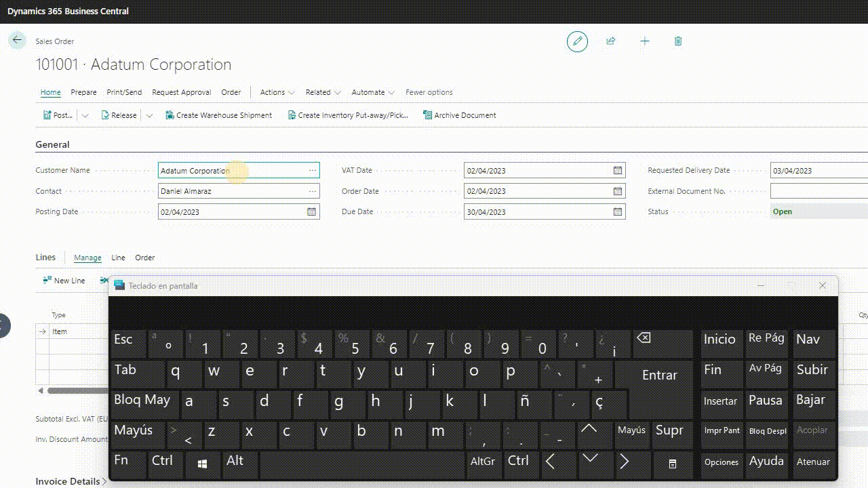Click the plus icon for new order
The height and width of the screenshot is (488, 868).
pyautogui.click(x=644, y=41)
